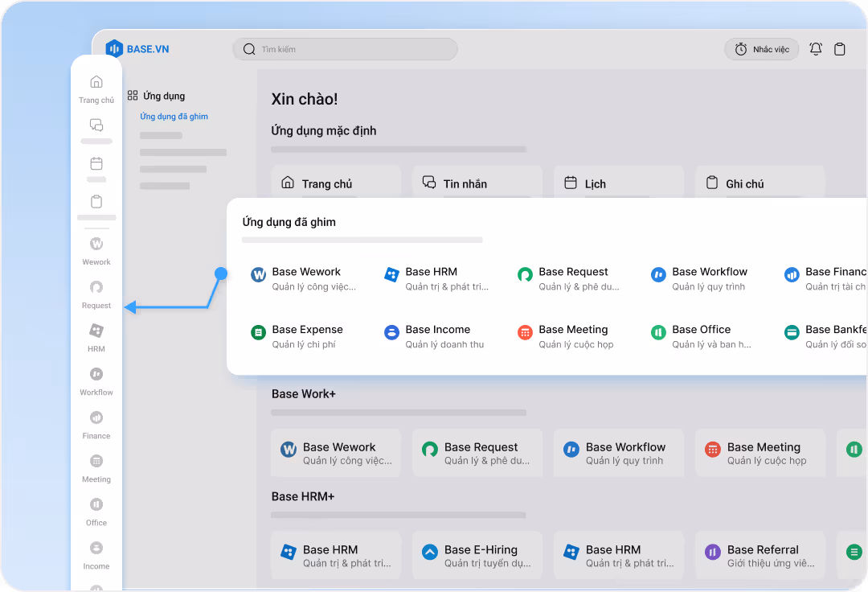This screenshot has width=868, height=592.
Task: Open the Trang chủ default app card
Action: (x=336, y=183)
